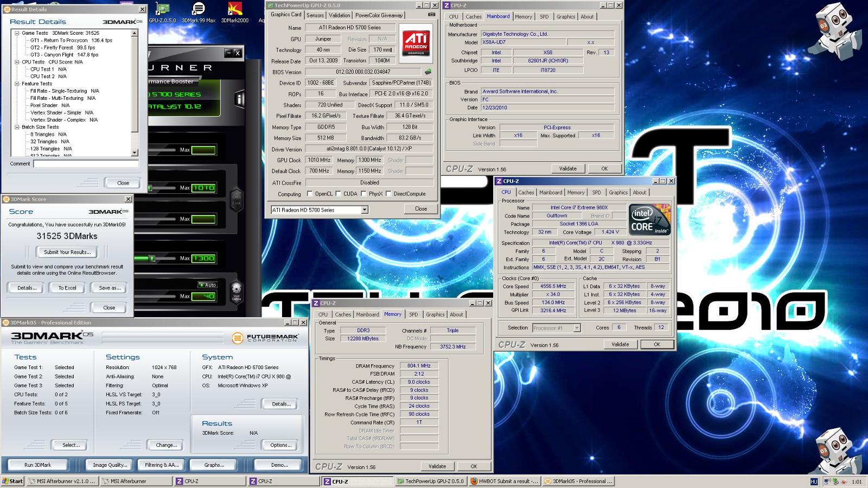Click the Comment input field in Result Details
The image size is (868, 488).
click(86, 163)
